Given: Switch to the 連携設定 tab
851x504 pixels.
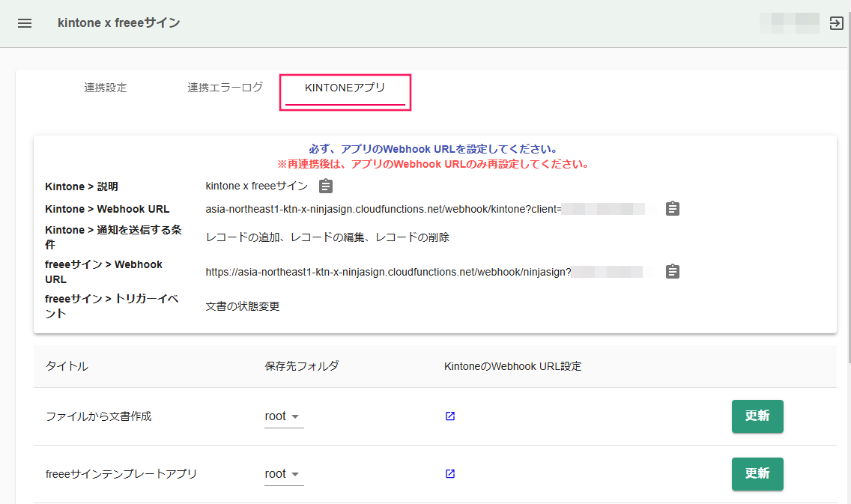Looking at the screenshot, I should pyautogui.click(x=106, y=88).
